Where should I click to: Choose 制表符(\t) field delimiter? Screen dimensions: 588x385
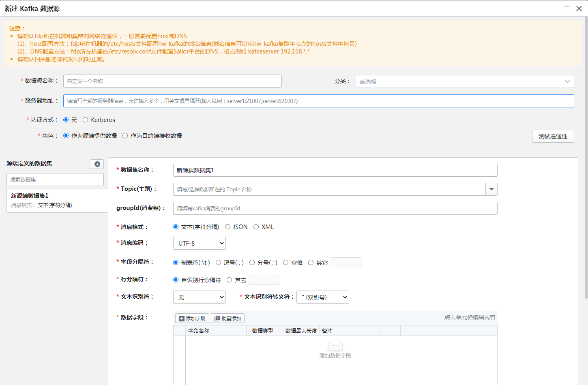coord(176,263)
